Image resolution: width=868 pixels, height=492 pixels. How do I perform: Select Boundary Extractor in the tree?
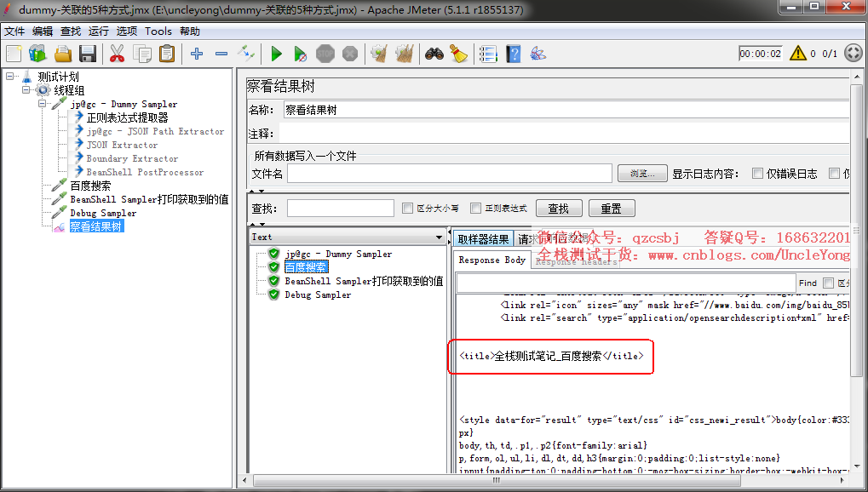tap(132, 158)
